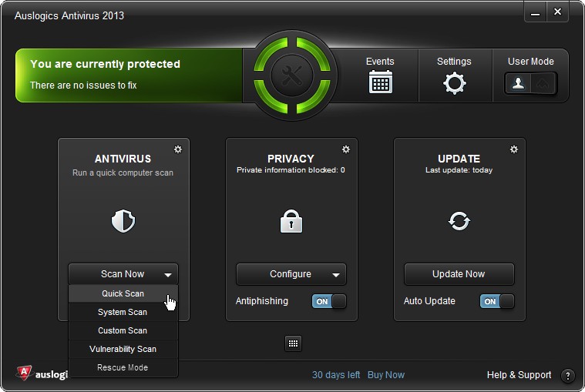Viewport: 585px width, 392px height.
Task: Click the Events label
Action: (x=380, y=62)
